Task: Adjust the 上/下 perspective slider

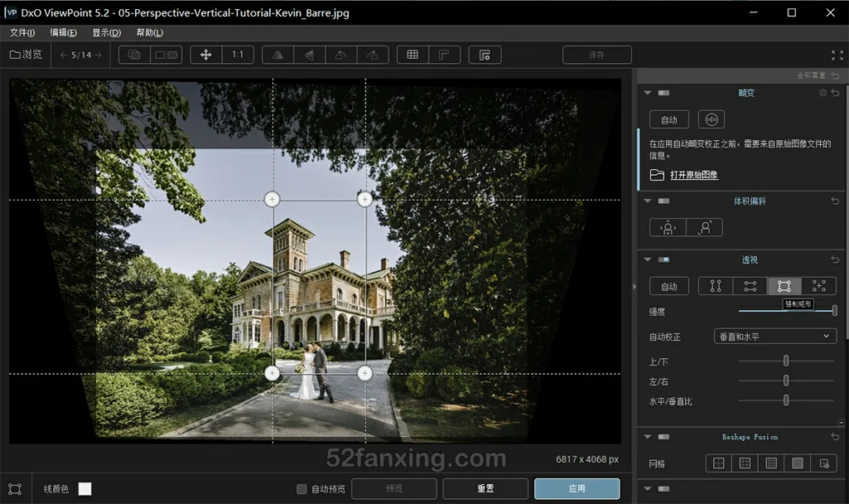Action: tap(785, 361)
